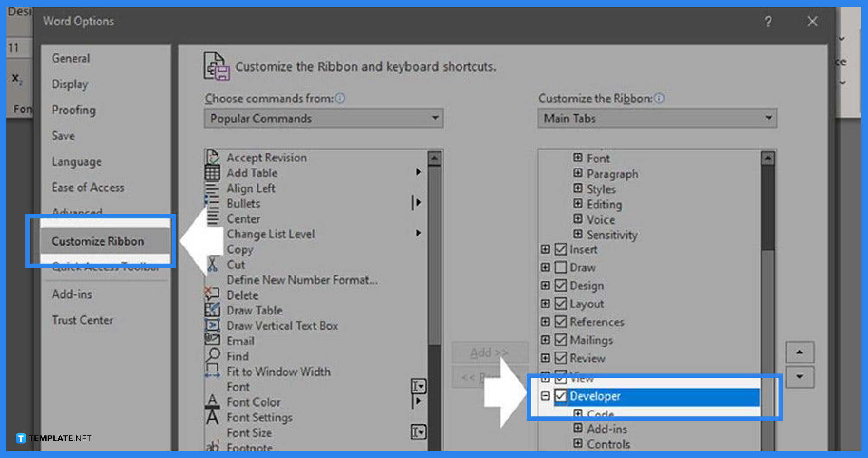Uncheck the Developer checkbox

click(561, 396)
